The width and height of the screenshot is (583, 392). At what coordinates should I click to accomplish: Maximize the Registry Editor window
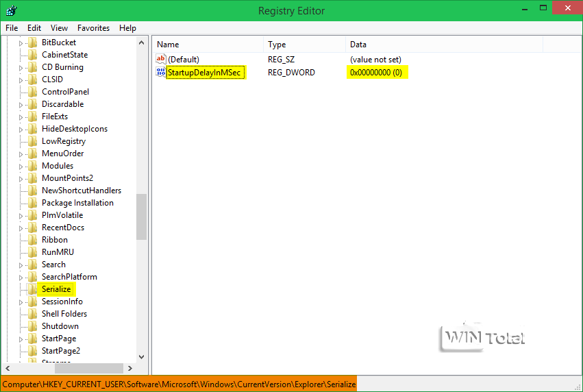click(x=543, y=8)
